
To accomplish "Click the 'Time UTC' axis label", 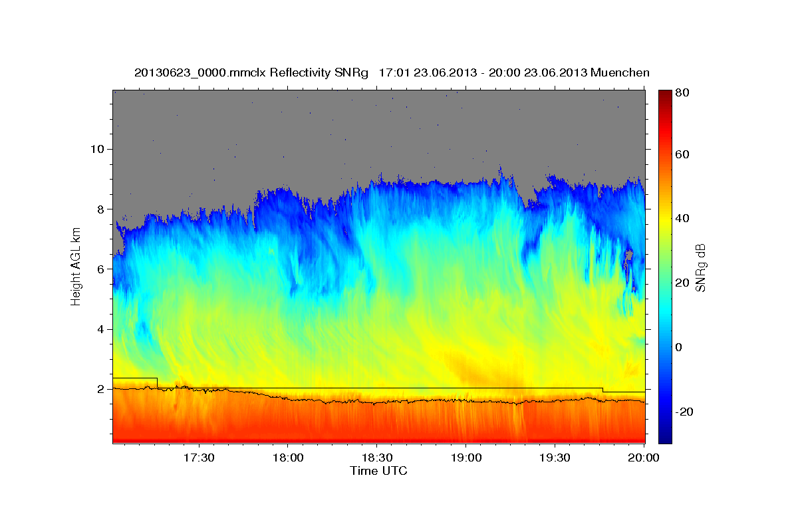I will pos(378,471).
